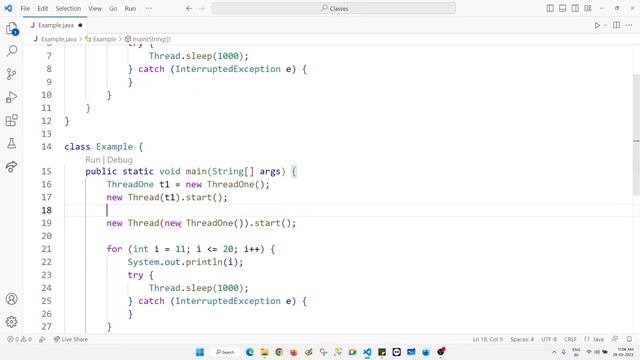Toggle the bottom panel layout
This screenshot has width=640, height=360.
[562, 8]
